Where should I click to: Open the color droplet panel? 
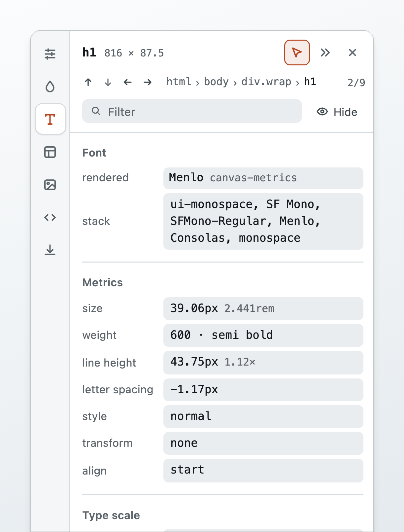50,87
